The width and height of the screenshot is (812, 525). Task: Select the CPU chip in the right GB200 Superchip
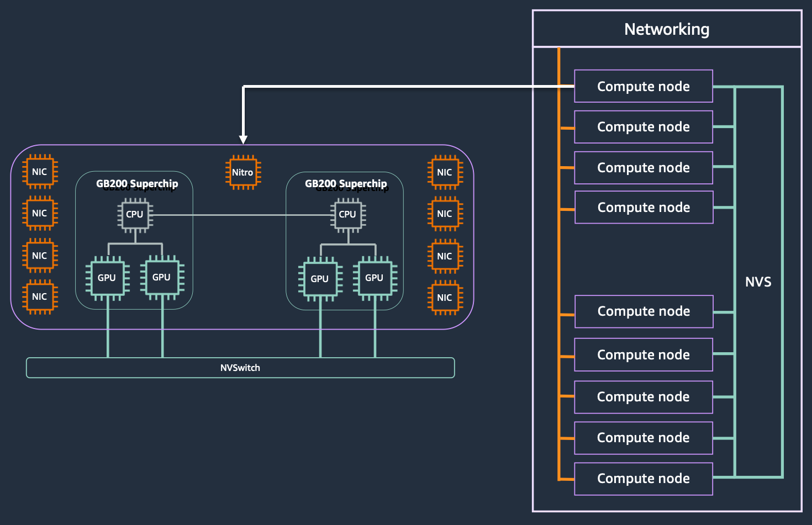(348, 215)
